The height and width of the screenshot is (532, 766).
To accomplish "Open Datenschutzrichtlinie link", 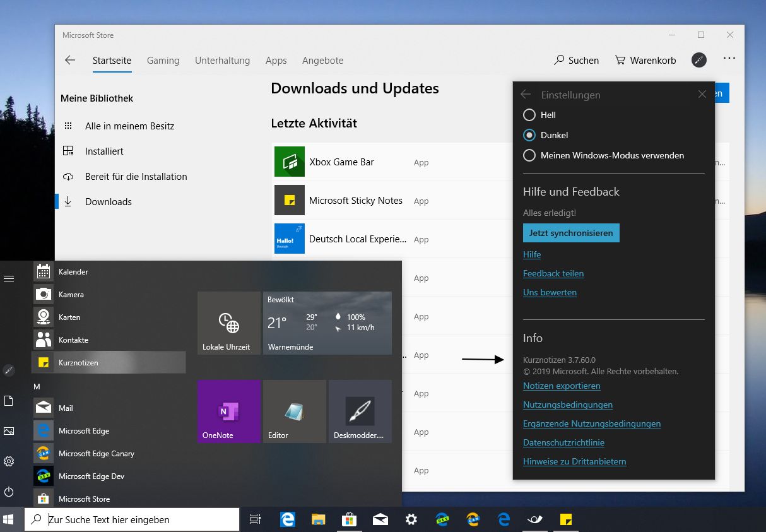I will pyautogui.click(x=563, y=442).
